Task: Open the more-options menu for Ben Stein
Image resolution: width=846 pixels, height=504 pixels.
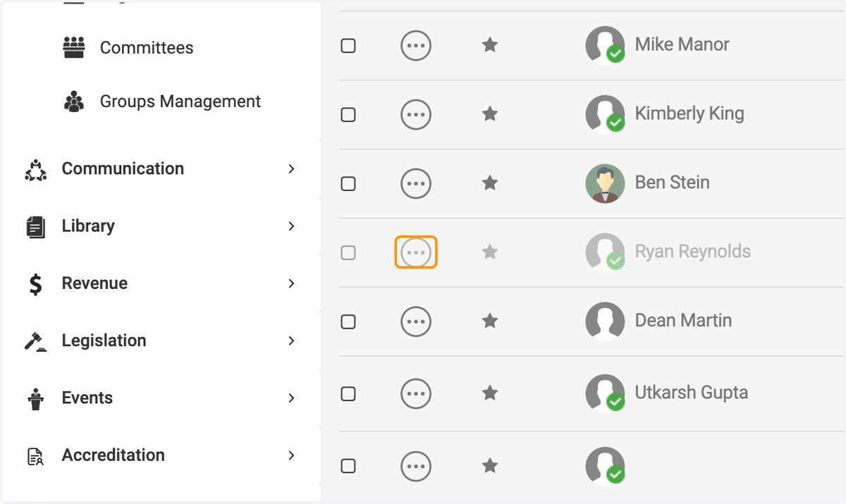Action: [x=416, y=183]
